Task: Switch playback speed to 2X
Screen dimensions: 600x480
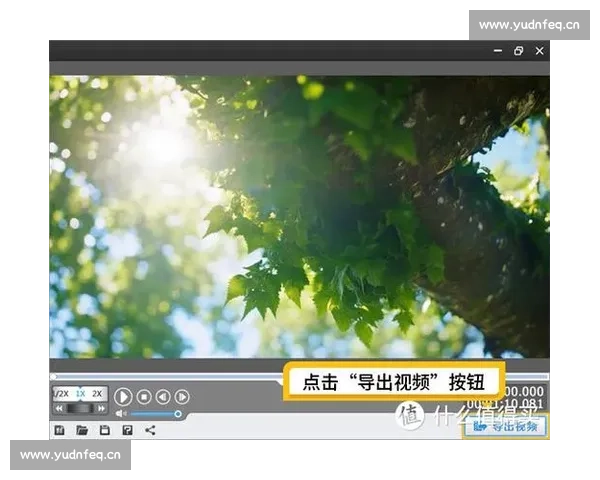Action: [x=98, y=394]
